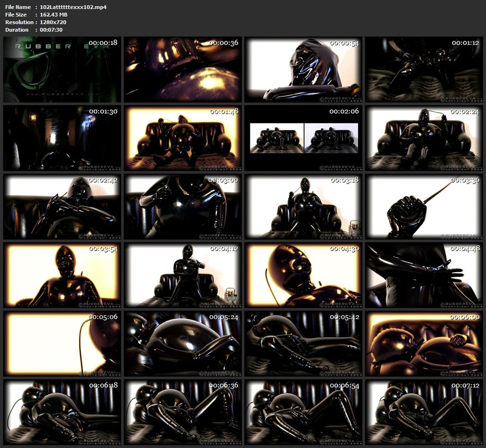Screen dimensions: 486x448
Task: Open the last frame at 00:07:12
Action: (x=424, y=412)
